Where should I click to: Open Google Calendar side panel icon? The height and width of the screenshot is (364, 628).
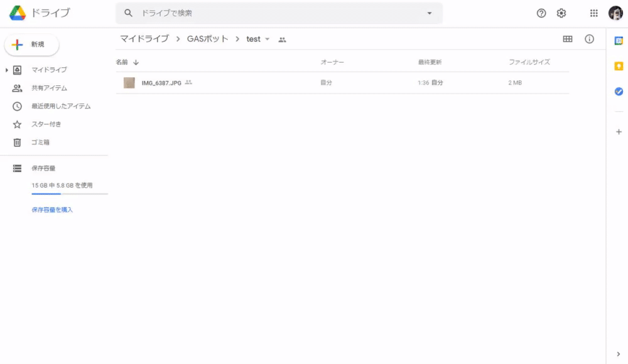(x=619, y=41)
